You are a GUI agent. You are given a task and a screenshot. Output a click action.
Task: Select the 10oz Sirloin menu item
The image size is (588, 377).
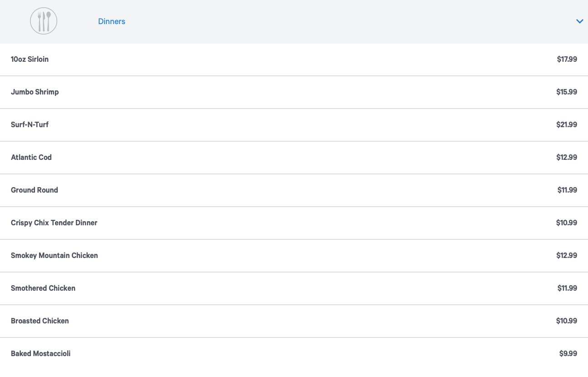[30, 59]
